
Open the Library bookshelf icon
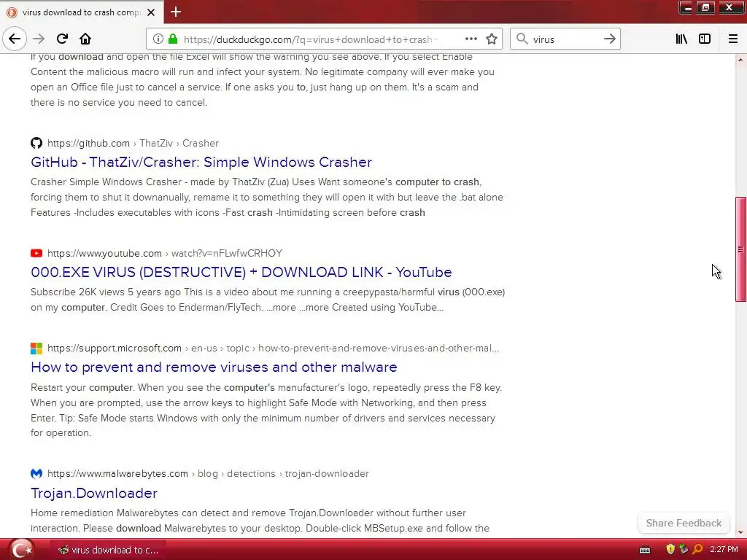(x=681, y=39)
